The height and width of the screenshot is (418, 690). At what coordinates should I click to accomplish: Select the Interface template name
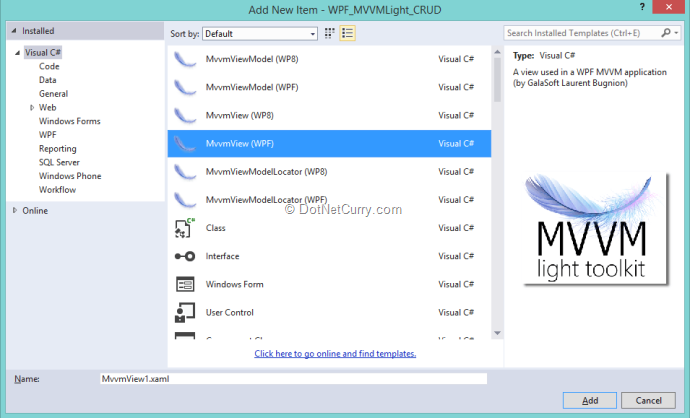(222, 256)
